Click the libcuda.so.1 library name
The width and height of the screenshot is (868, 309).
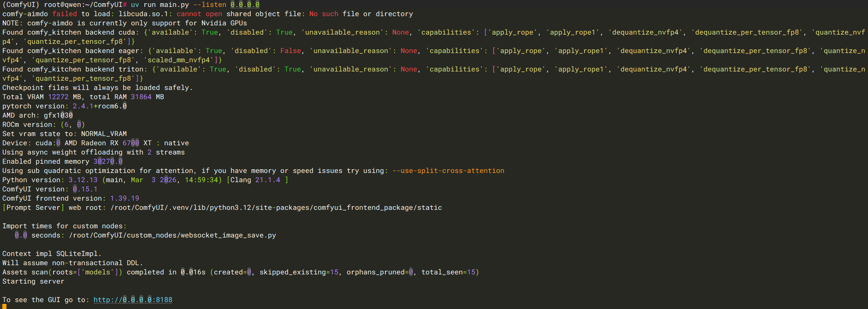click(x=143, y=14)
